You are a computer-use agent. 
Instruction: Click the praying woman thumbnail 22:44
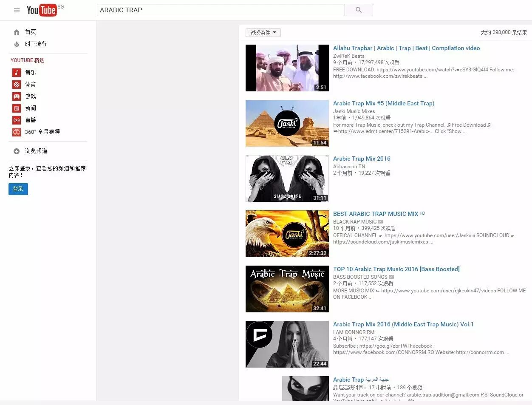click(287, 344)
